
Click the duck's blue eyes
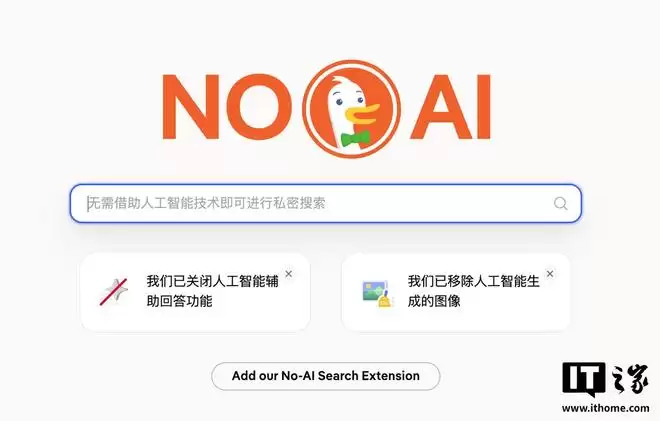tap(349, 101)
